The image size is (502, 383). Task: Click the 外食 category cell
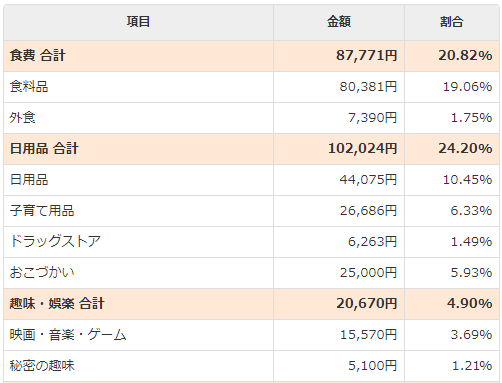[138, 118]
